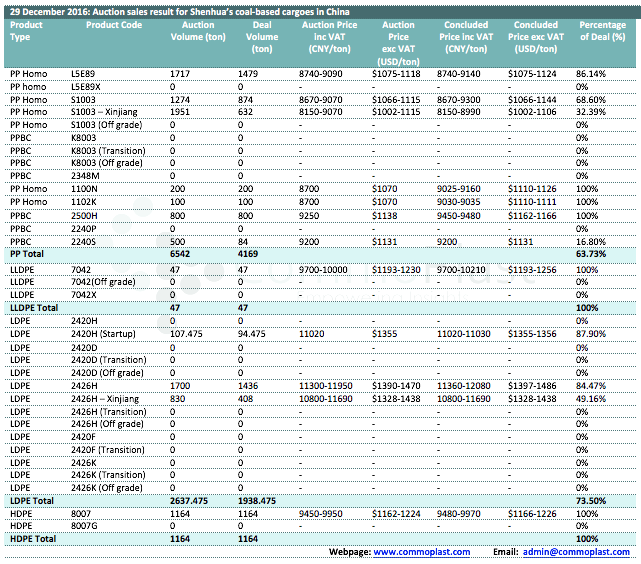The image size is (641, 564).
Task: Select the 6542 PP total auction volume
Action: click(180, 254)
